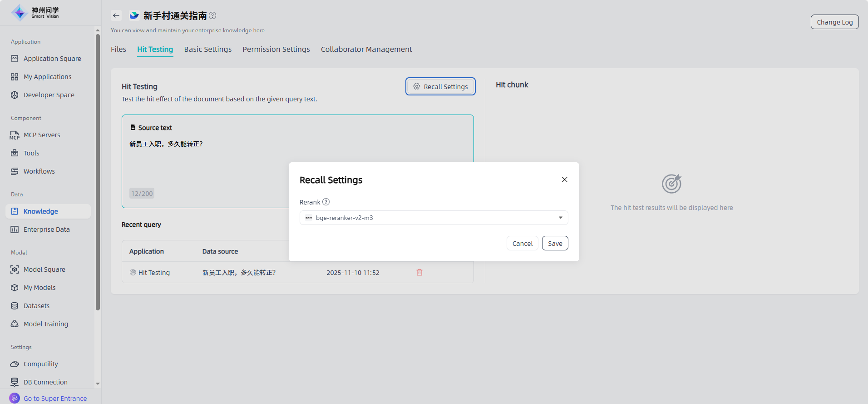The image size is (868, 404).
Task: Open the Permission Settings tab
Action: point(276,49)
